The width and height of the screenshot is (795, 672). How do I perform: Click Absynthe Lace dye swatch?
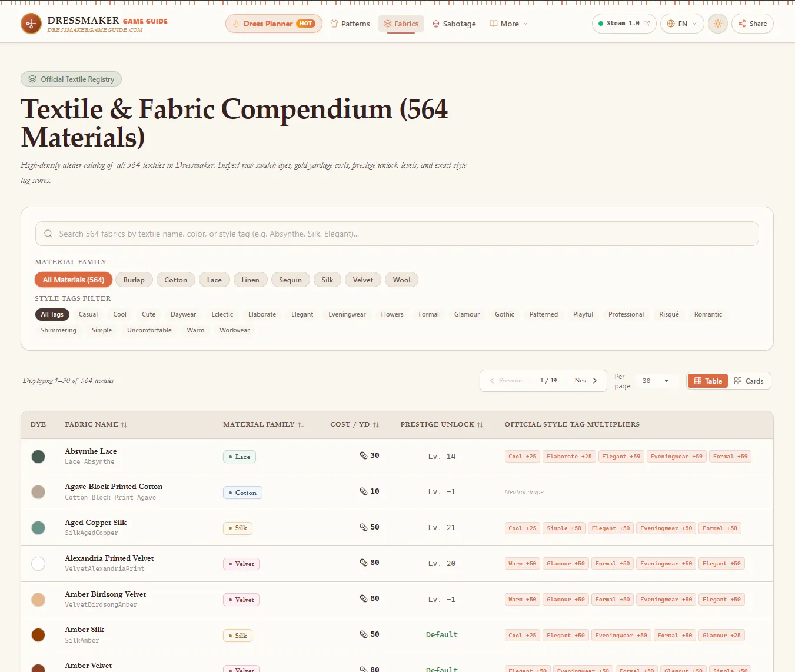click(38, 456)
